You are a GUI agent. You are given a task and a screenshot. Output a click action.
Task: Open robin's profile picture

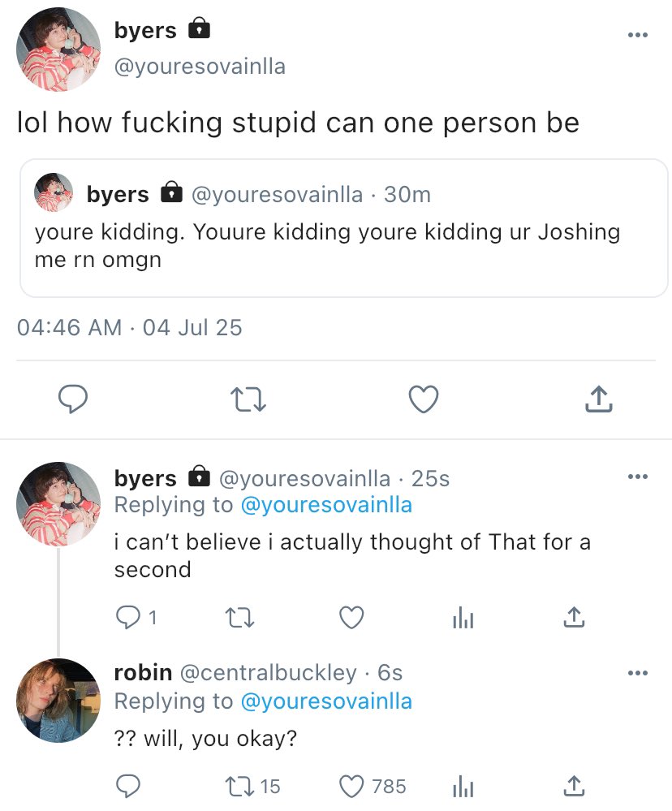[x=58, y=699]
